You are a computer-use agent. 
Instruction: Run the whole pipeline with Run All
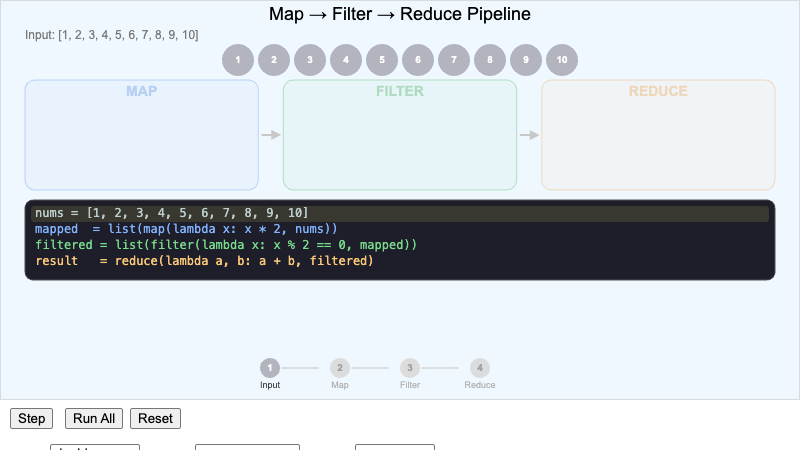[x=95, y=419]
